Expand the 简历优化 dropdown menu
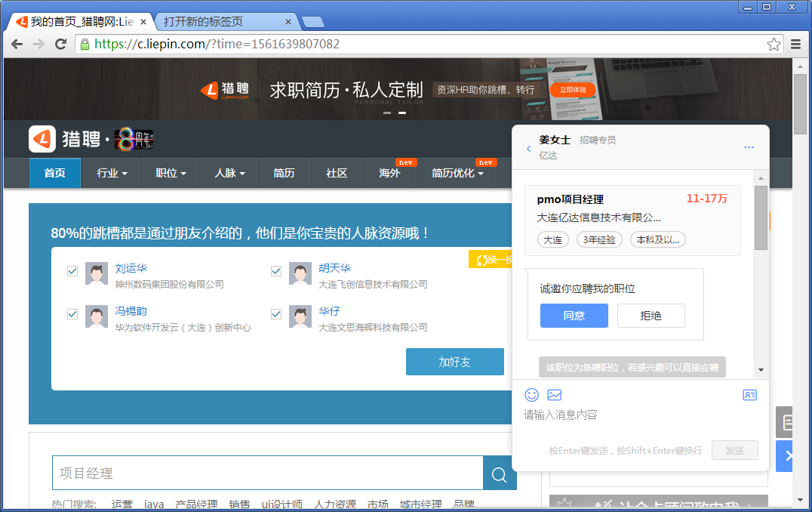Viewport: 812px width, 512px height. (457, 173)
